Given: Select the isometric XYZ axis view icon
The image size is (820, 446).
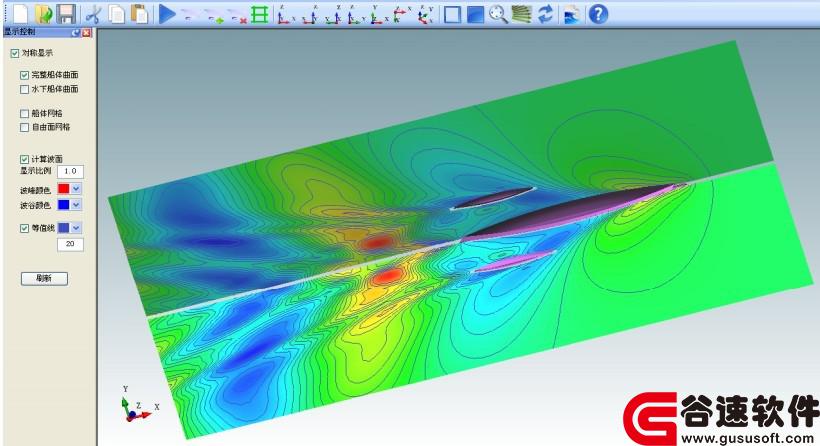Looking at the screenshot, I should tap(426, 14).
